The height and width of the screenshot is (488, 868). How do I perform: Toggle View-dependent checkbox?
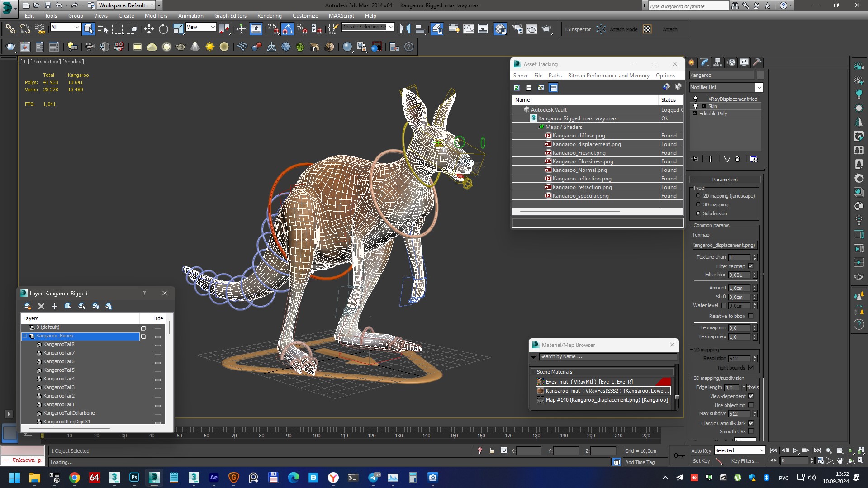click(751, 396)
